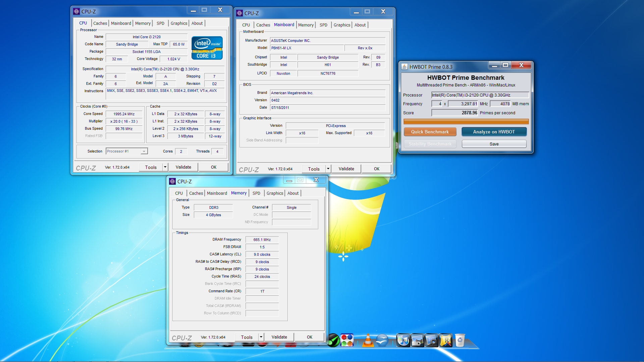Expand Tools arrow in CPU-Z CPU window

(x=165, y=167)
